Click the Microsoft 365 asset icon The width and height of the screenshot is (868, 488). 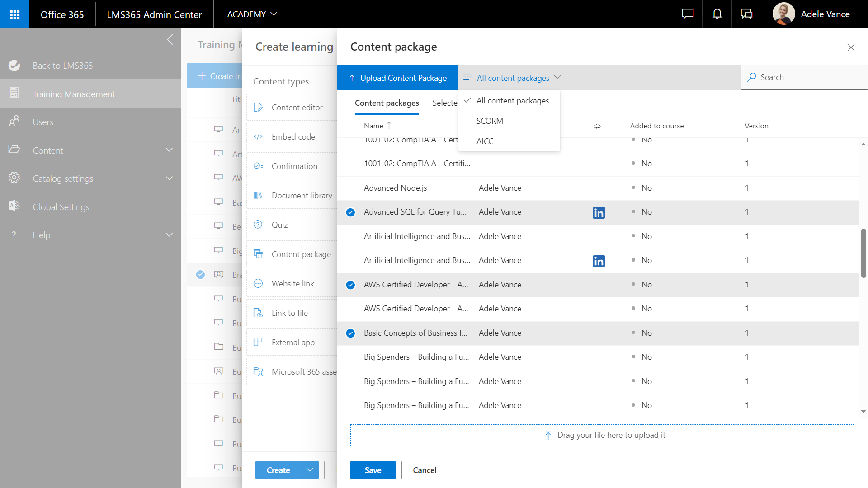258,371
